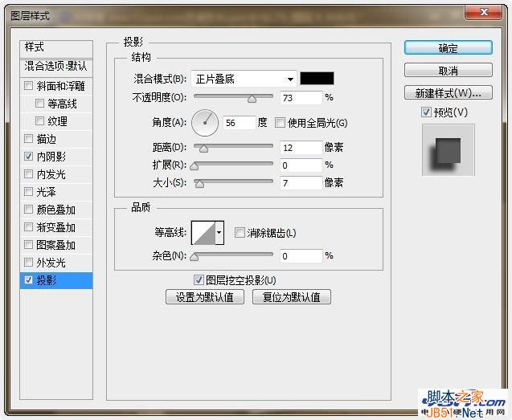This screenshot has height=420, width=512.
Task: Focus the 杂色 value field
Action: (x=301, y=256)
